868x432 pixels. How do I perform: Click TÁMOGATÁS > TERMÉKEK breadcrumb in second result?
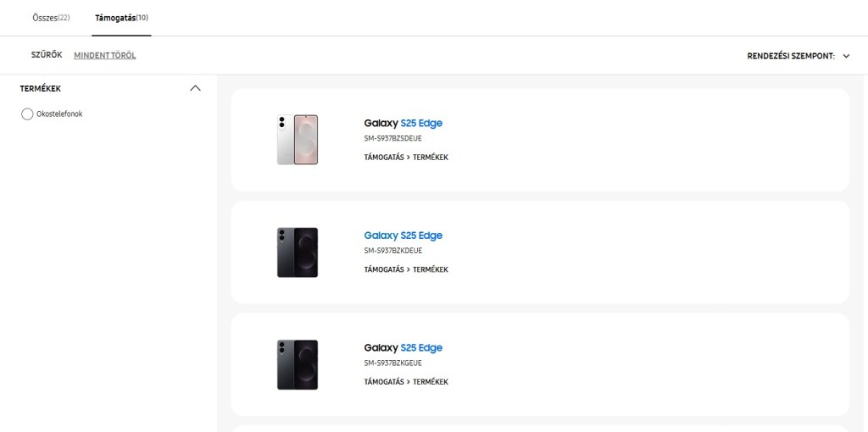click(x=406, y=269)
